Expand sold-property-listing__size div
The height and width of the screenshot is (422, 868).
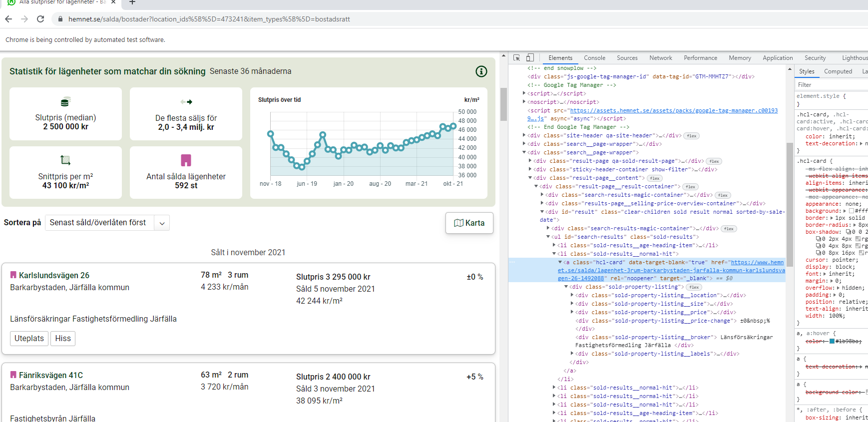click(x=572, y=304)
